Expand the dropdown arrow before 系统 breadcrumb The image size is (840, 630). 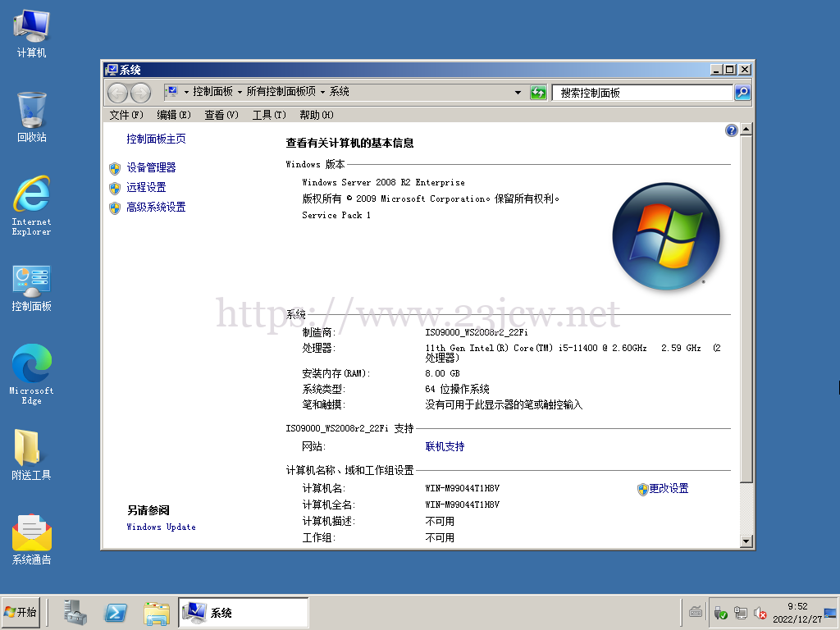[x=322, y=92]
